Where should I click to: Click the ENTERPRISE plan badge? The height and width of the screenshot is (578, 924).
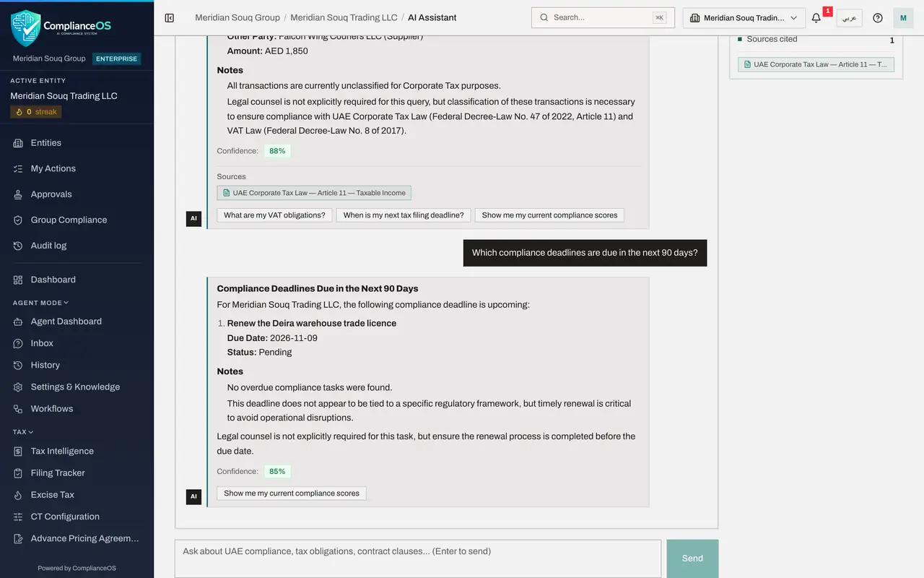click(x=116, y=59)
